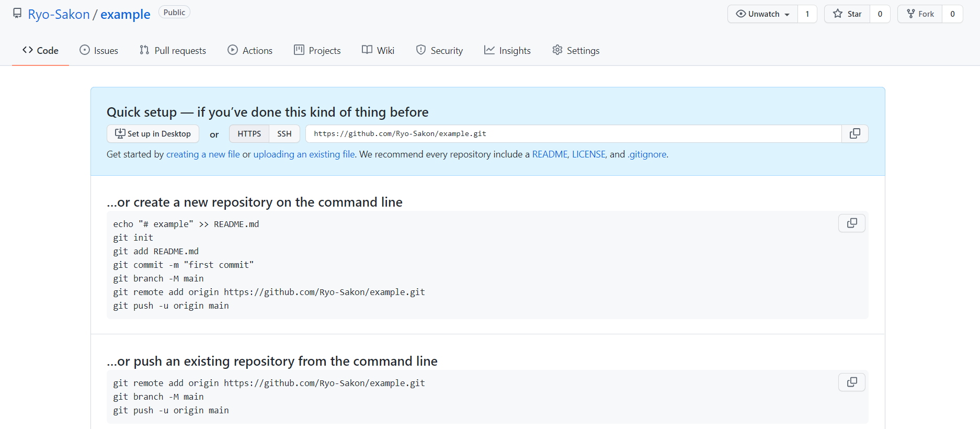Click '...or push an existing repository' heading

[x=272, y=361]
